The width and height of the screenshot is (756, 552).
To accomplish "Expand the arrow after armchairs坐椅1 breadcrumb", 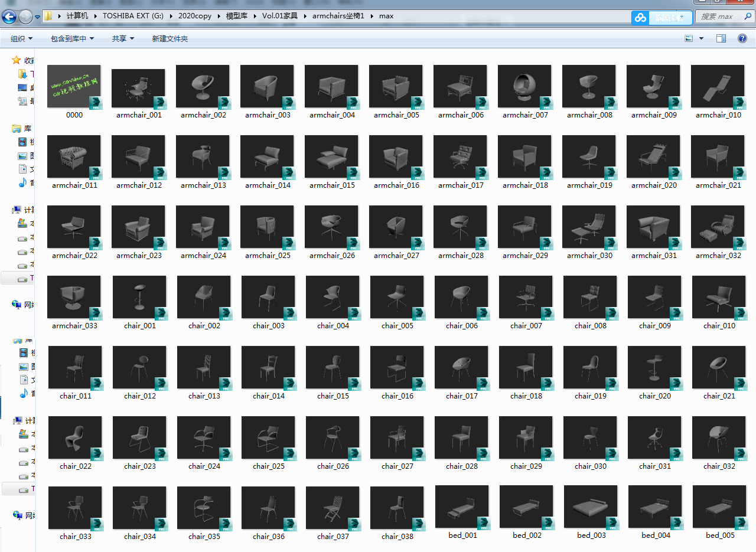I will (x=372, y=16).
